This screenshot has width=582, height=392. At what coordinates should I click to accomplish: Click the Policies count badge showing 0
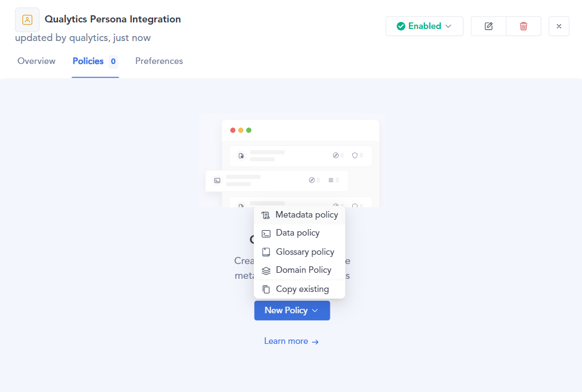tap(113, 62)
